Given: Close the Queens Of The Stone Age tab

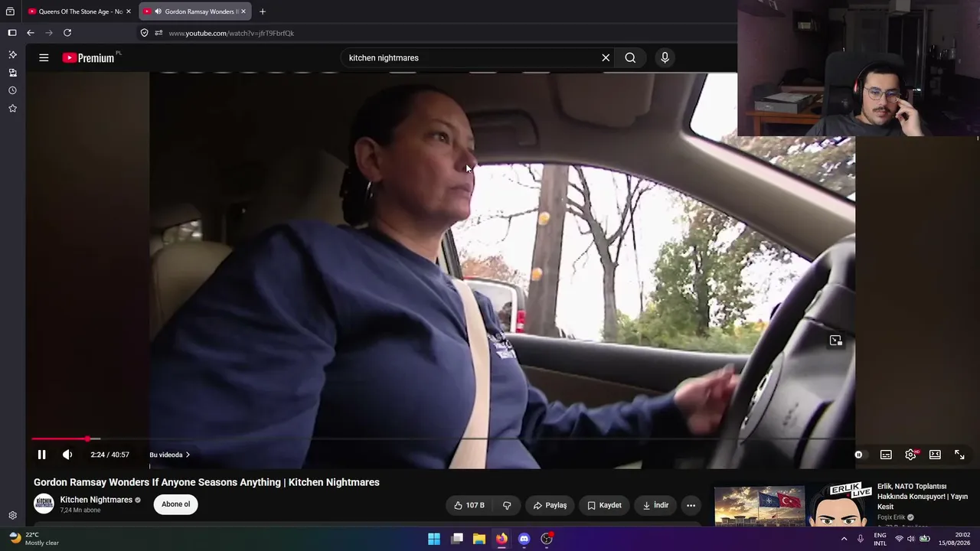Looking at the screenshot, I should (129, 11).
